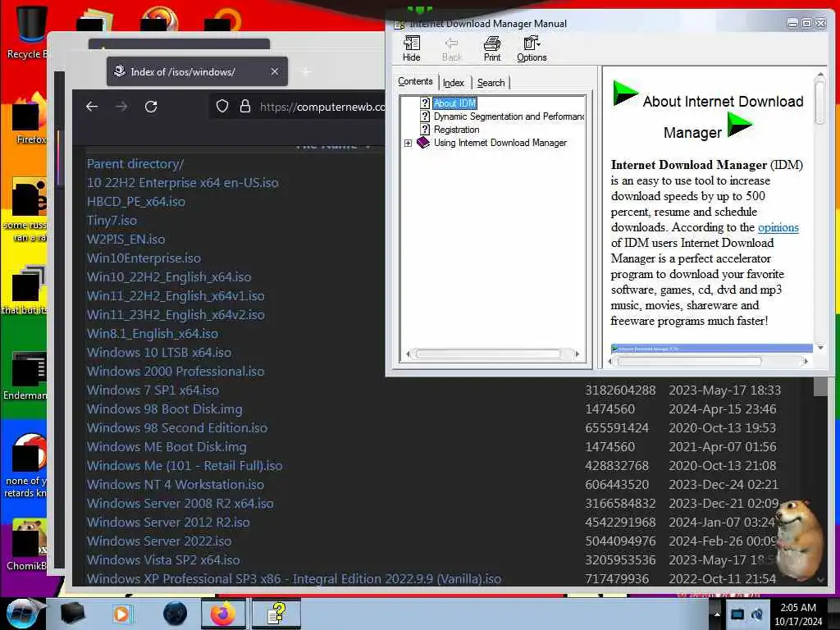Click left arrow of Contents pane horizontal scrollbar

pos(409,354)
